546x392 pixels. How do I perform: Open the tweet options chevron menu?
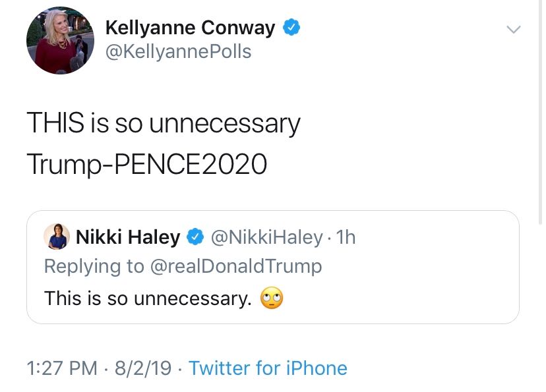click(512, 30)
